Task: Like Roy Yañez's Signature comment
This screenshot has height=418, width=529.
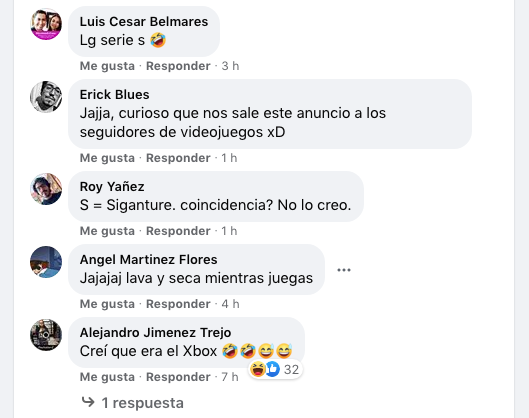Action: point(107,231)
